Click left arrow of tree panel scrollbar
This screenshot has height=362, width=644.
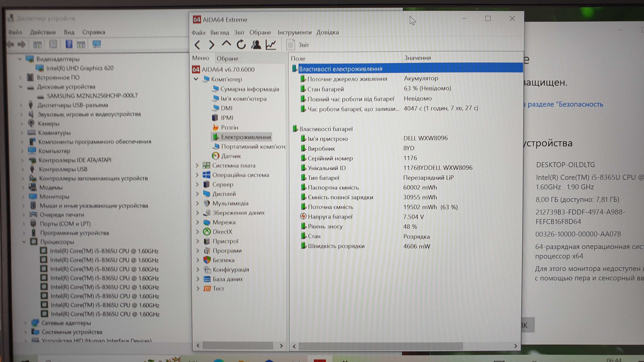pyautogui.click(x=198, y=346)
